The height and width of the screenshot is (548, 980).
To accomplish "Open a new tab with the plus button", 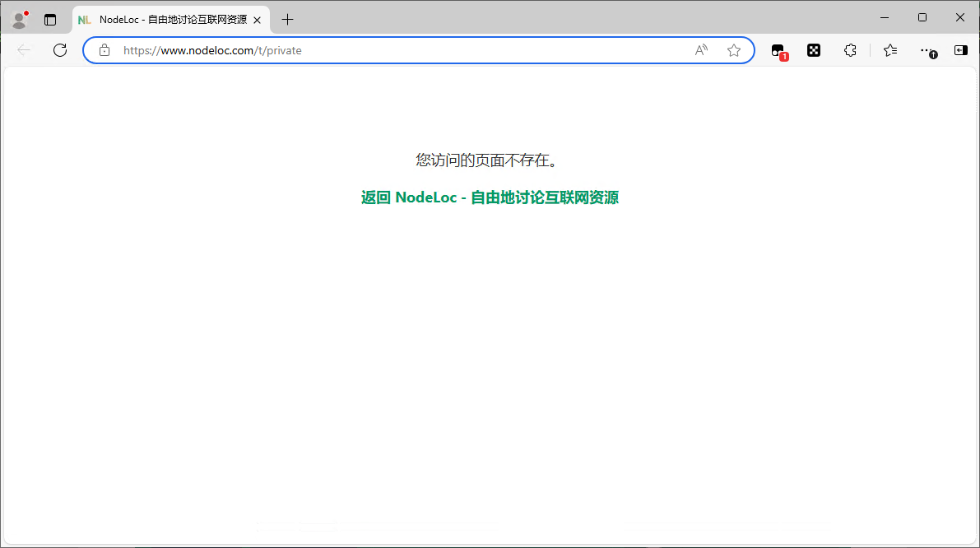I will pos(287,20).
